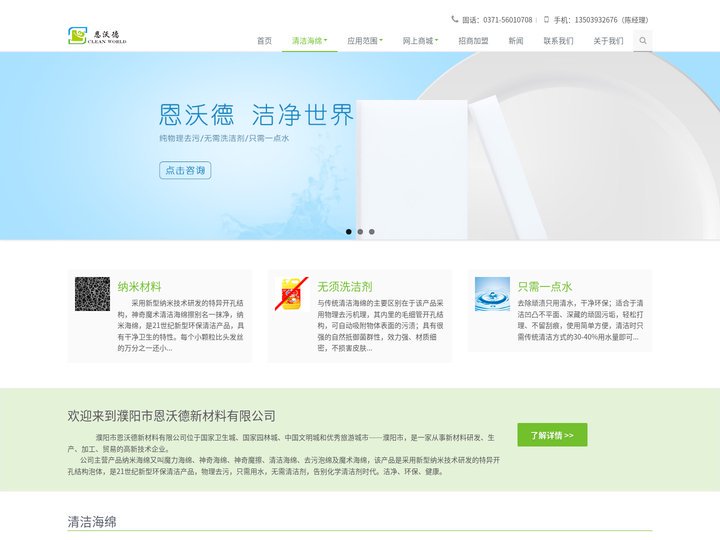Open the water drop image
This screenshot has height=540, width=720.
(492, 294)
